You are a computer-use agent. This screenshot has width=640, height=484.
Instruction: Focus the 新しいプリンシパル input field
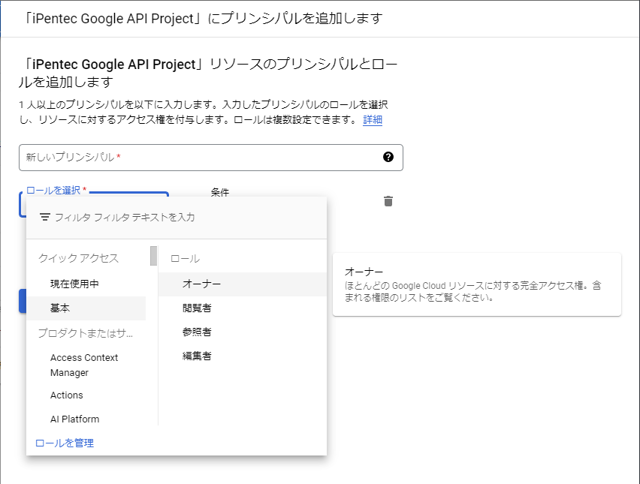211,157
